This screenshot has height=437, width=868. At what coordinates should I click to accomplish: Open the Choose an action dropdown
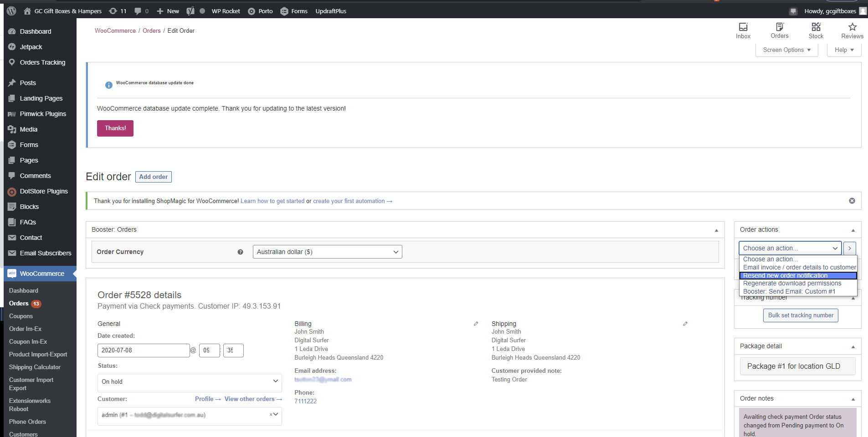click(x=790, y=248)
